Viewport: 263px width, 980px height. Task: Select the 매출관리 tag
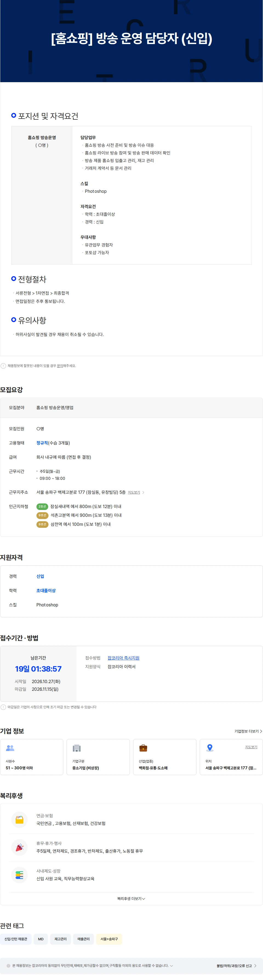click(84, 939)
